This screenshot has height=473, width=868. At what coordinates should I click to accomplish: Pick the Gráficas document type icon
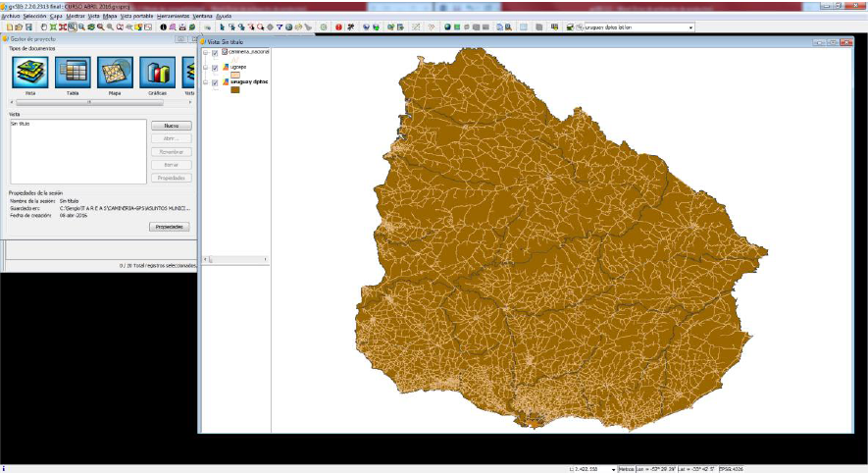tap(157, 73)
